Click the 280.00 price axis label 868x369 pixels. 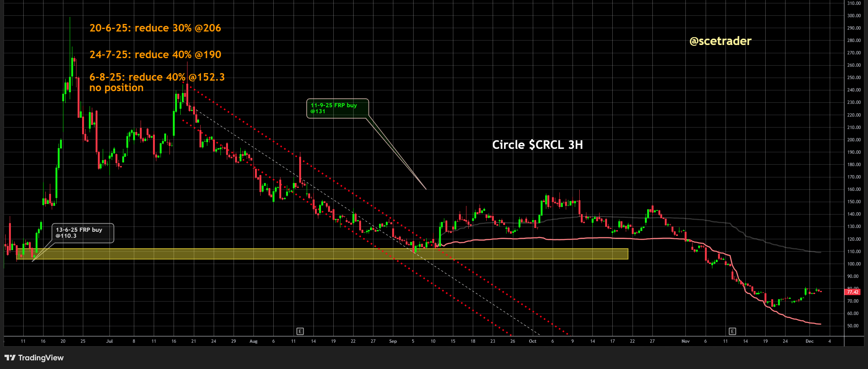[x=854, y=40]
